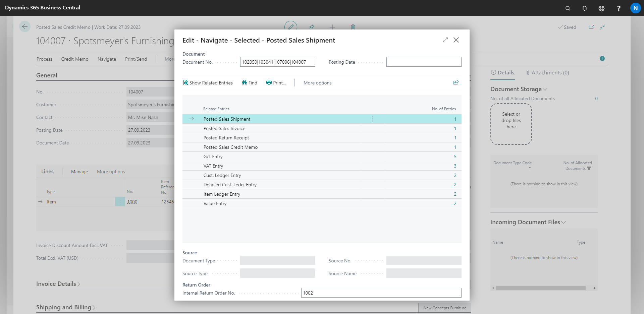This screenshot has height=314, width=644.
Task: Open item number 1000 link
Action: (x=132, y=202)
